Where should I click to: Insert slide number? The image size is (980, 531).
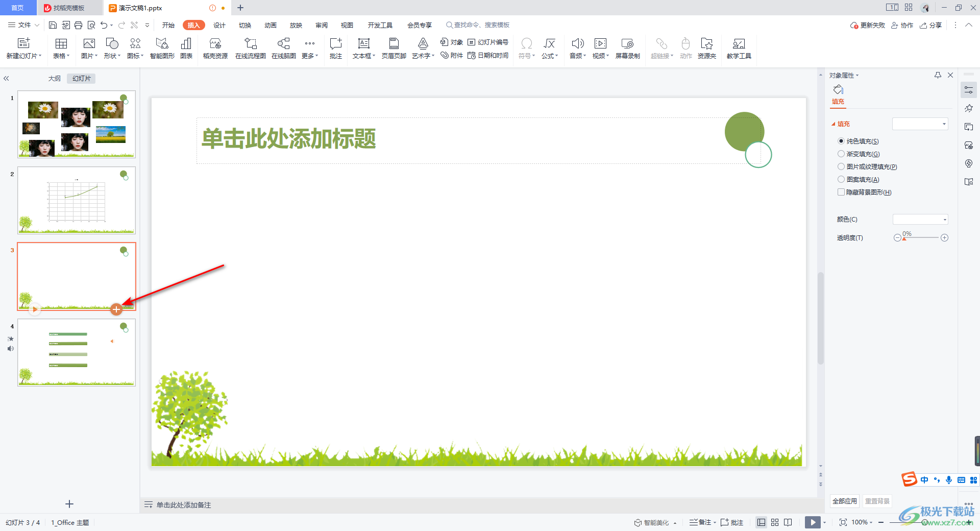click(x=488, y=42)
